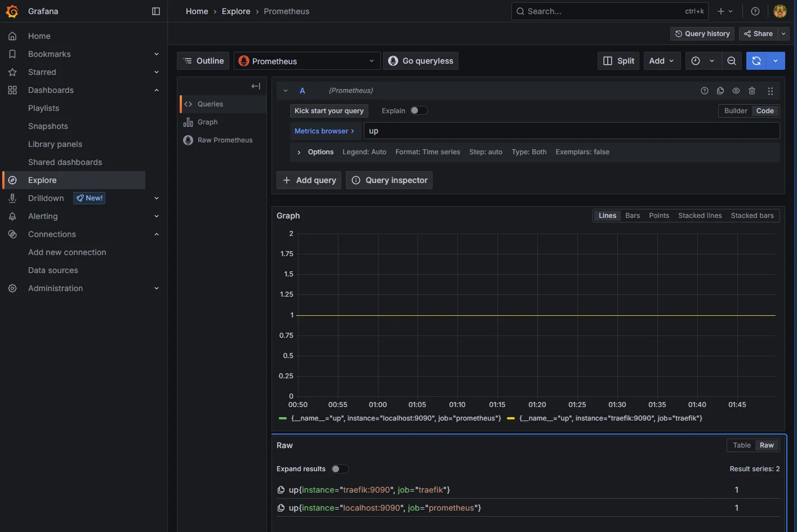
Task: Click the Explore compass icon
Action: tap(12, 180)
